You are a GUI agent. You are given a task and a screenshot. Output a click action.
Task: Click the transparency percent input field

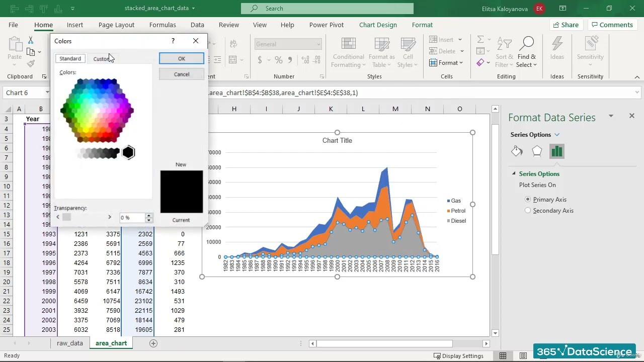point(132,218)
